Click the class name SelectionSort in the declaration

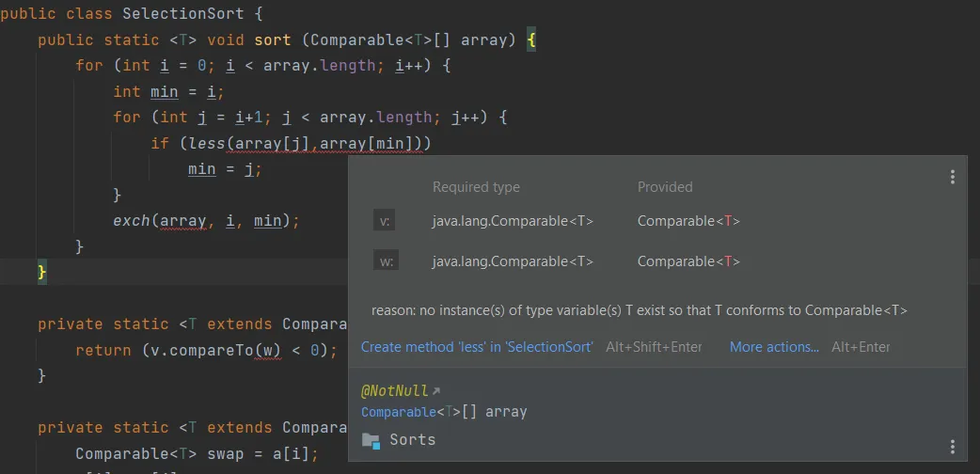click(183, 14)
